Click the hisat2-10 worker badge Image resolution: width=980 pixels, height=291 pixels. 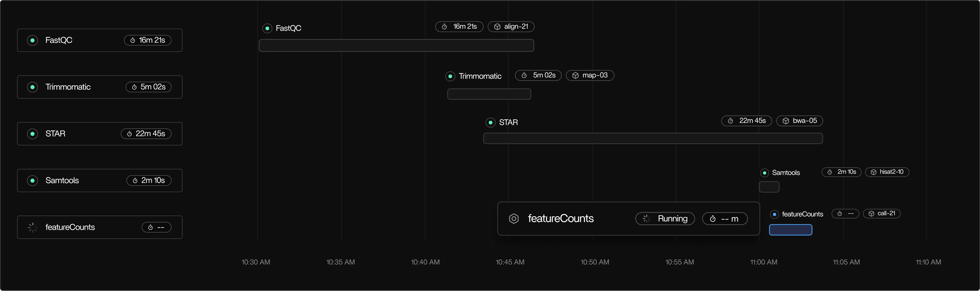(x=887, y=172)
